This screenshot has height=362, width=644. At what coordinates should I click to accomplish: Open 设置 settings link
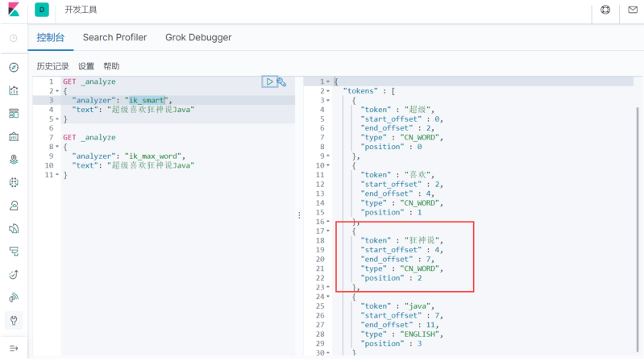pos(86,66)
